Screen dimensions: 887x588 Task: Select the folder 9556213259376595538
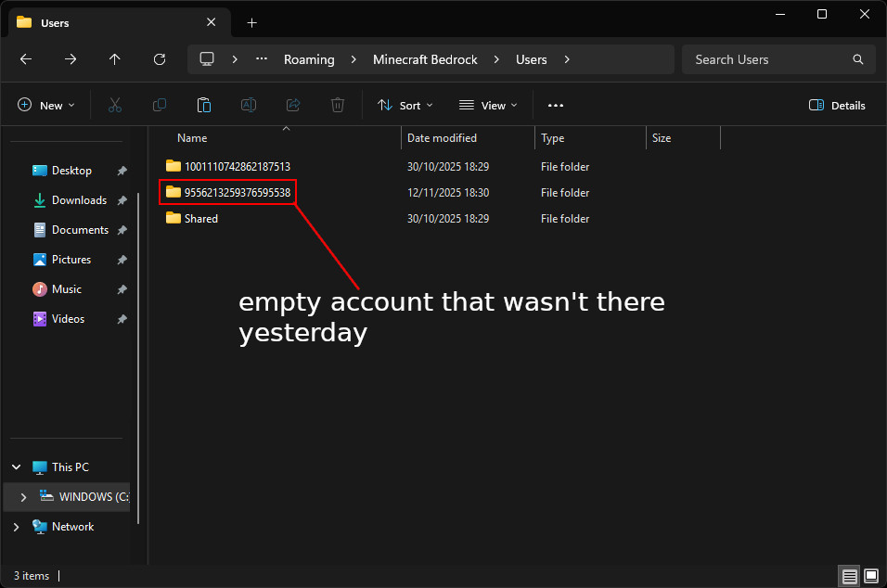[x=228, y=193]
